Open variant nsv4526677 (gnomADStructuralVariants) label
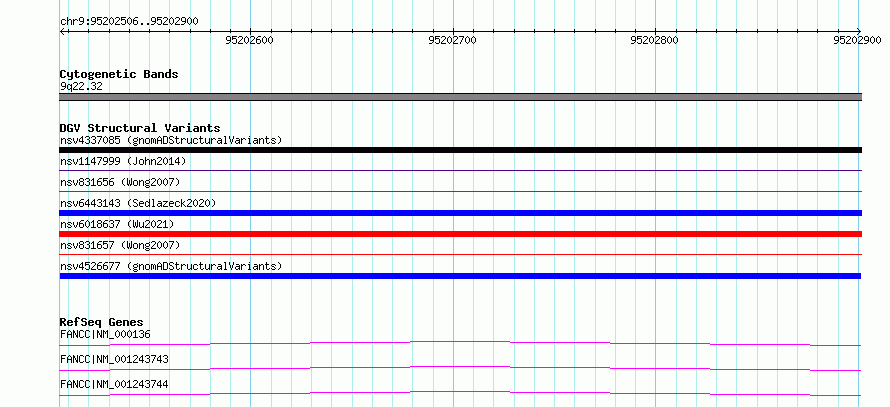The width and height of the screenshot is (890, 407). tap(171, 266)
